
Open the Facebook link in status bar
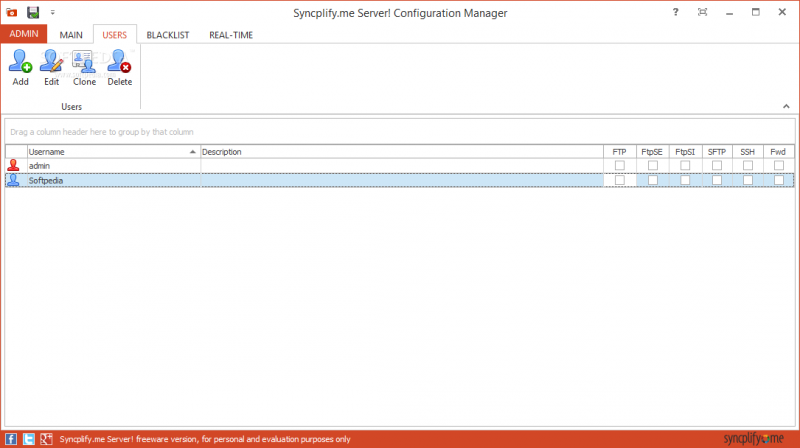pyautogui.click(x=10, y=439)
